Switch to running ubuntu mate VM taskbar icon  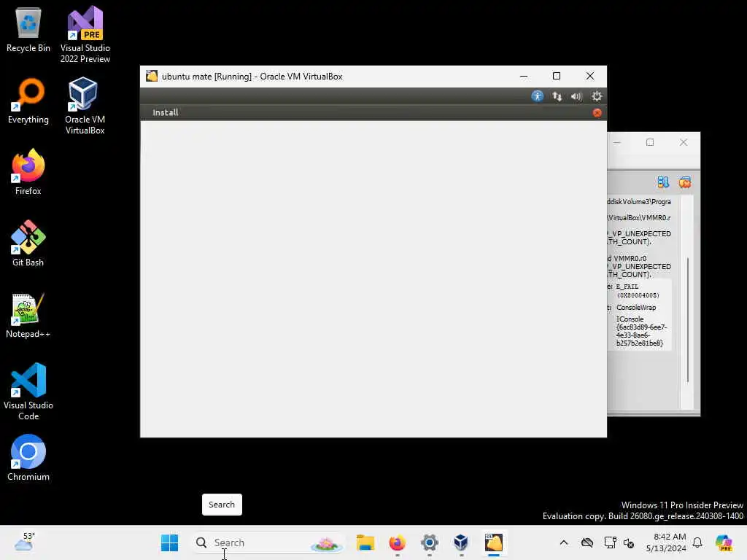[494, 542]
